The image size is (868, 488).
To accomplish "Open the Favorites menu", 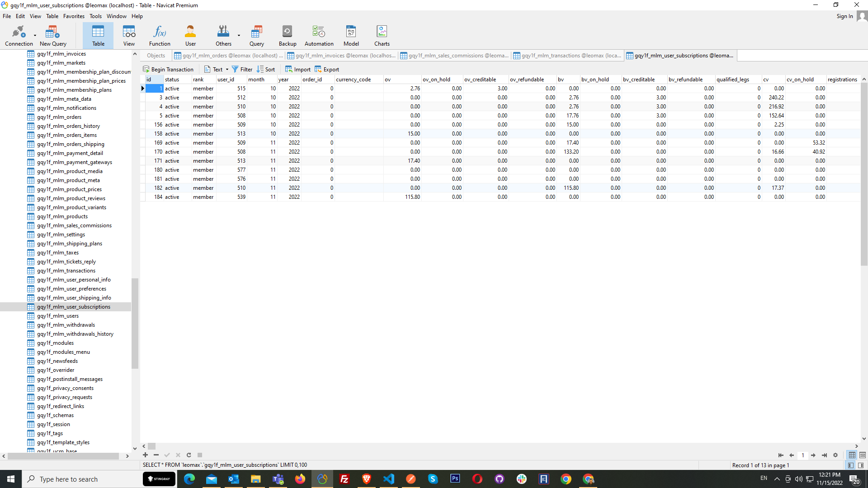I will point(74,16).
